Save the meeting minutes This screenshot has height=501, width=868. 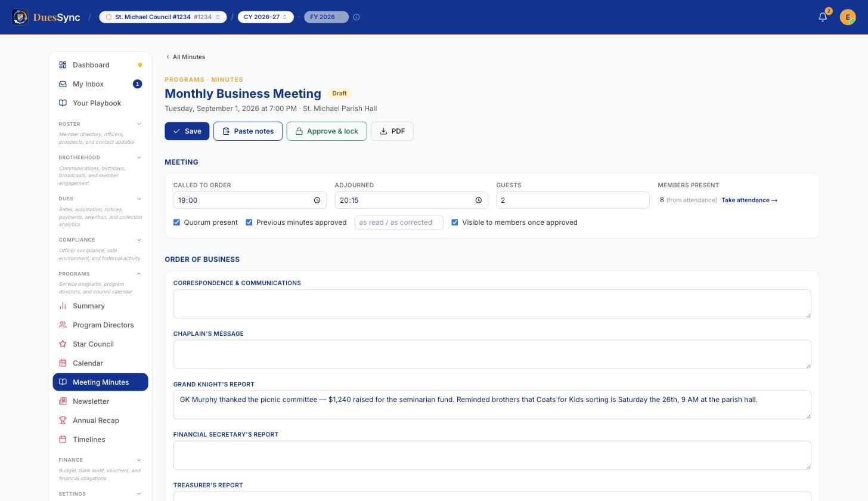(x=187, y=131)
